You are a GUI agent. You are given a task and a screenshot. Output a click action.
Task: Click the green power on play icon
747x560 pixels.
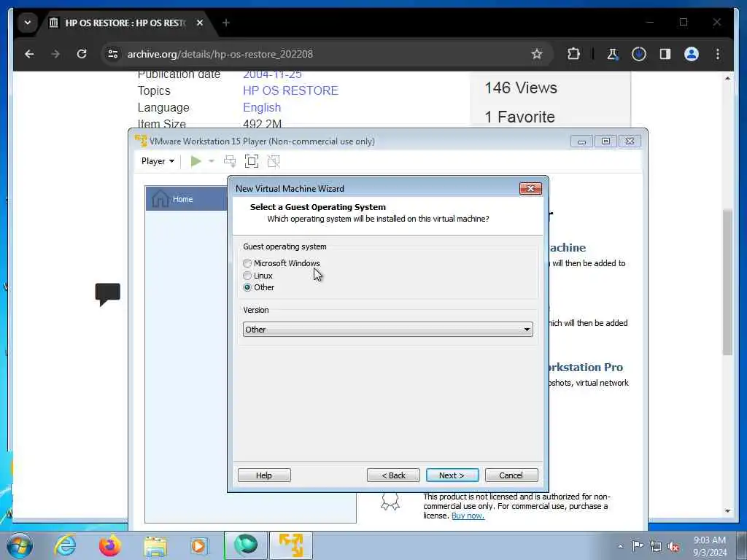point(196,161)
